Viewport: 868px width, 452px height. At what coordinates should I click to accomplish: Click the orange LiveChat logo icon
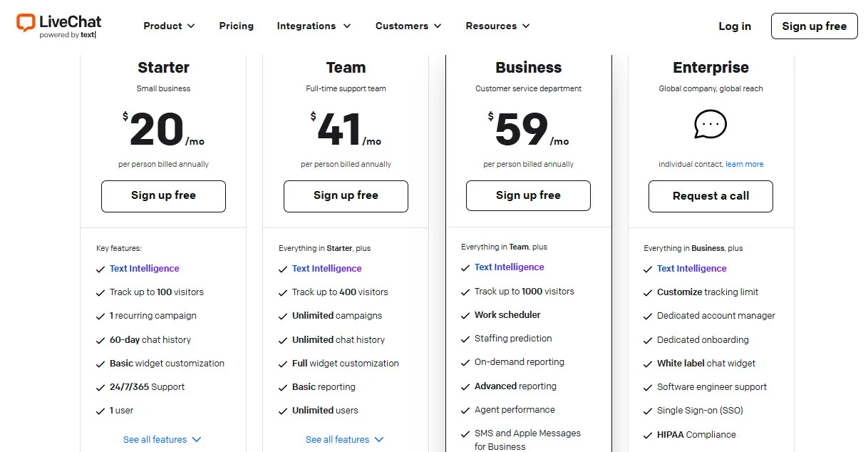coord(26,24)
